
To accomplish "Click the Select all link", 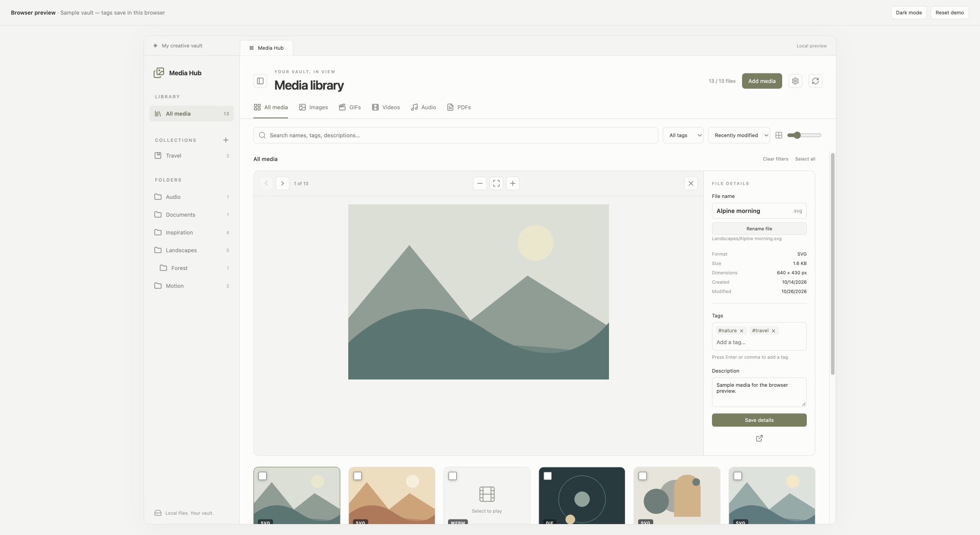I will point(805,159).
